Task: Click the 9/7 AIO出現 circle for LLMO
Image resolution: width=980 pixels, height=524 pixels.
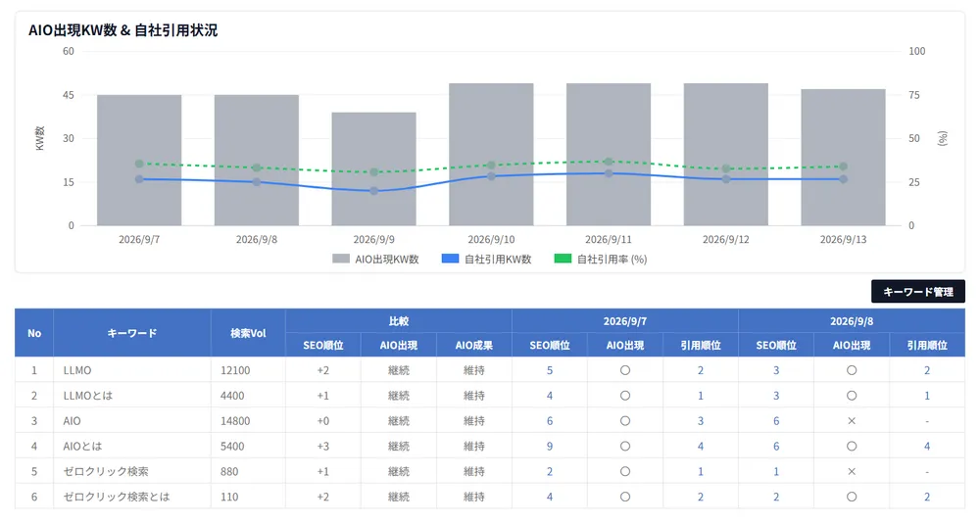Action: click(625, 370)
